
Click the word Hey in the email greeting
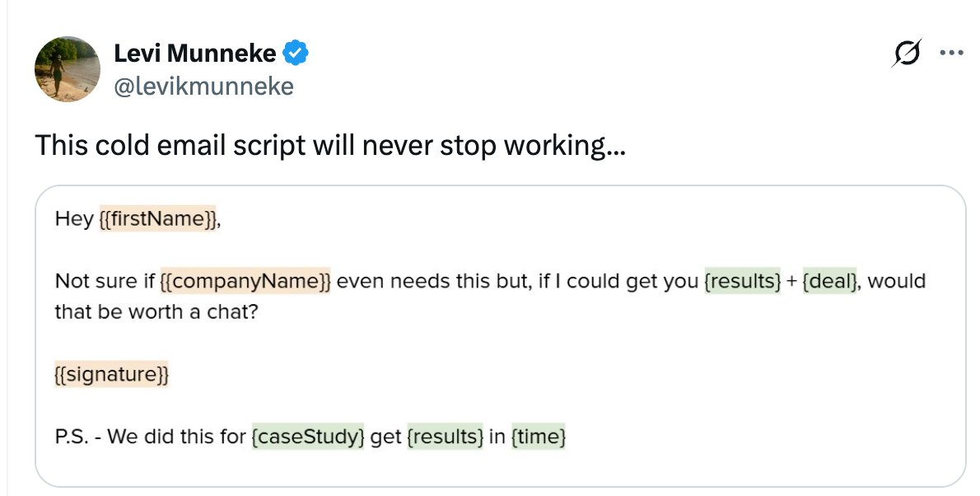pos(74,219)
